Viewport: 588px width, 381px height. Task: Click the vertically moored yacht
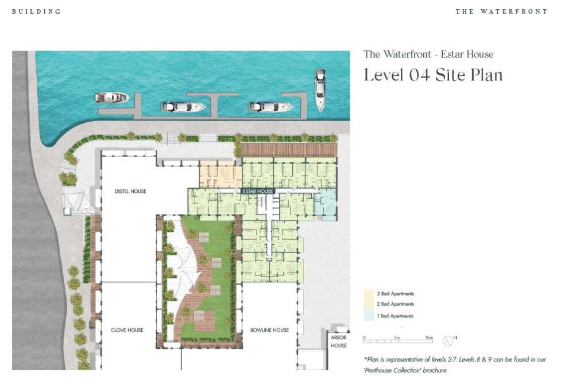pos(320,90)
